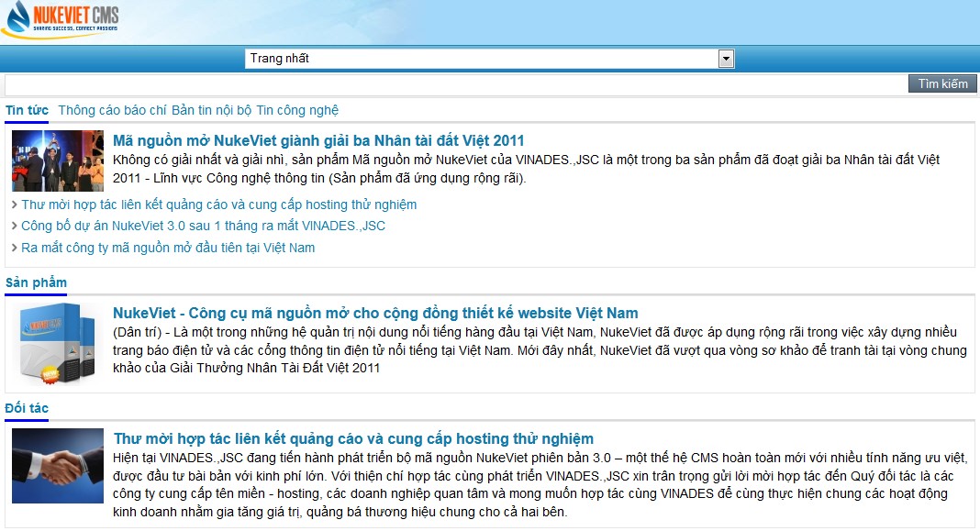Open the Thông cáo báo chí category

point(113,111)
